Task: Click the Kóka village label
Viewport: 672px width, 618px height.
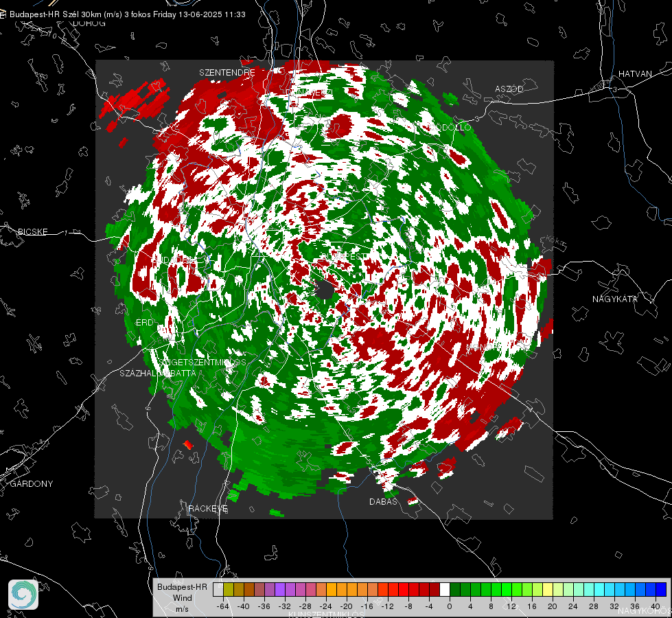Action: (555, 240)
